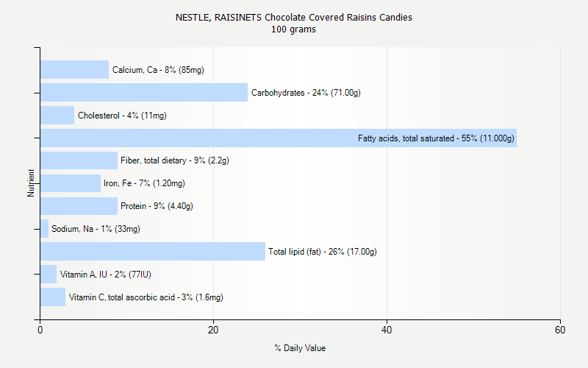This screenshot has width=588, height=368.
Task: Click the '% Daily Value' axis label
Action: pyautogui.click(x=300, y=348)
